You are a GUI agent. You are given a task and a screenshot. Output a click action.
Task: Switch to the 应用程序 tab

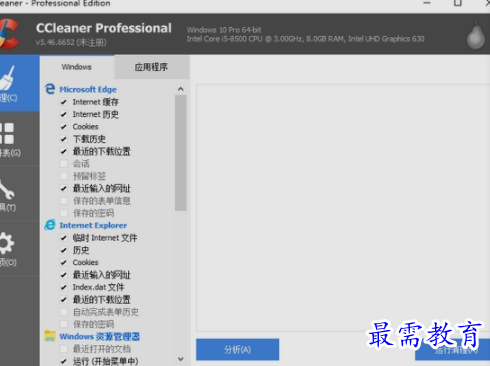pyautogui.click(x=151, y=67)
